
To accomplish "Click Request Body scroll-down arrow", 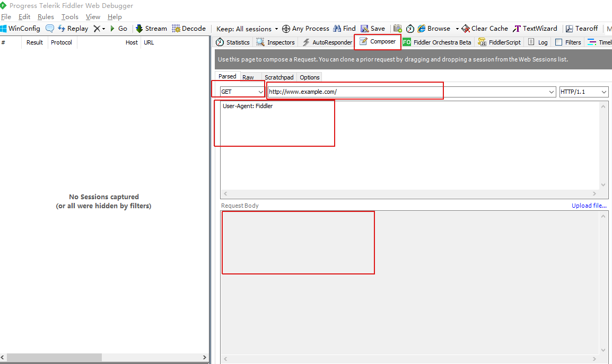I will (603, 350).
